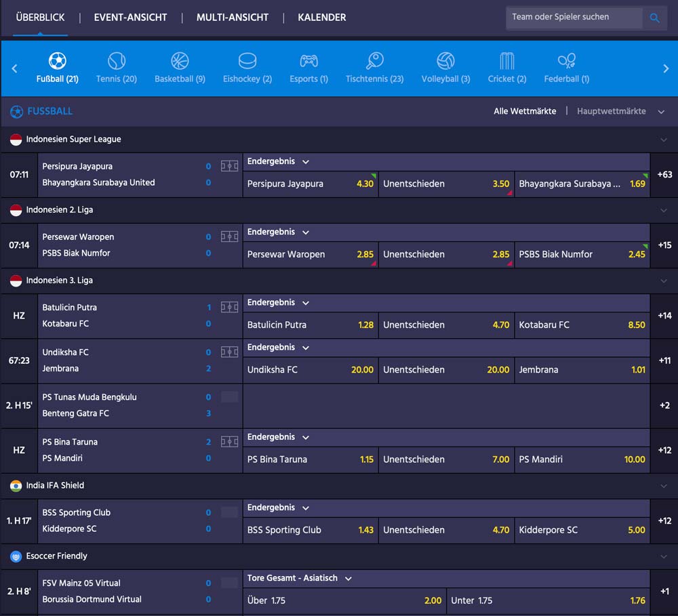Switch to Hauptwettmärkte view
Viewport: 678px width, 616px height.
[611, 111]
